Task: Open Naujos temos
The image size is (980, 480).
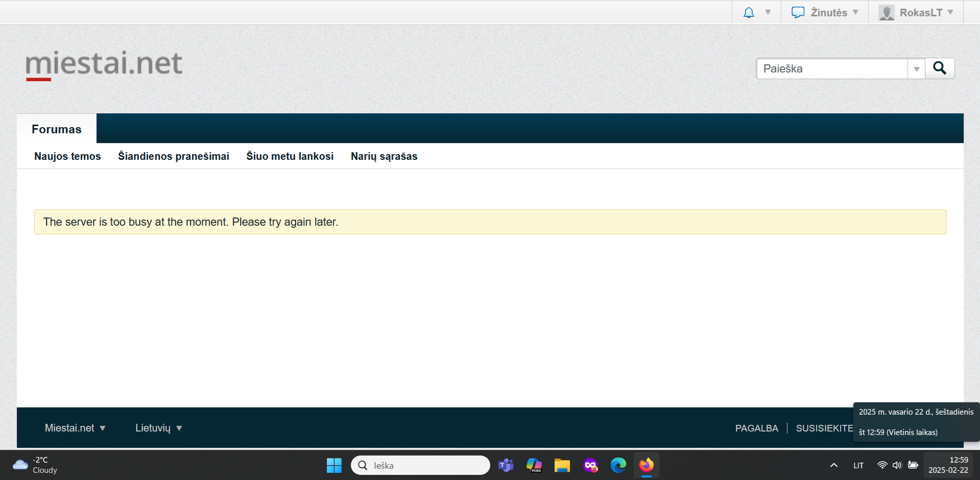Action: coord(67,156)
